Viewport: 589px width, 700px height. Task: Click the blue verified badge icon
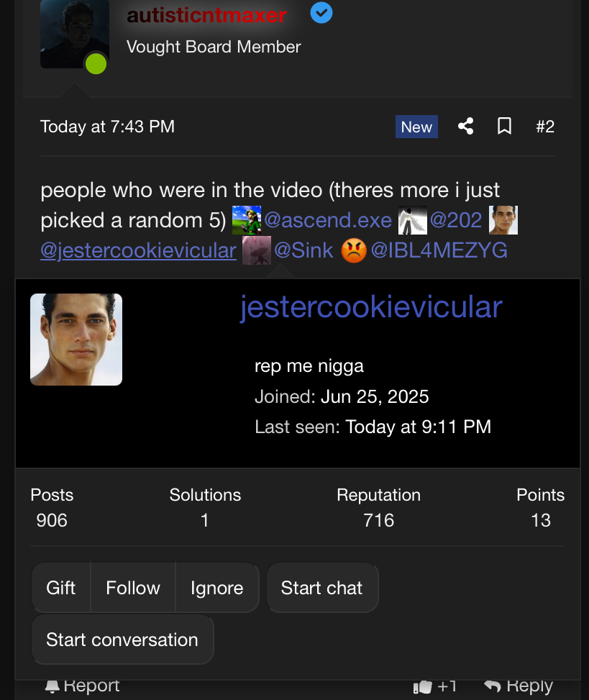click(x=321, y=13)
